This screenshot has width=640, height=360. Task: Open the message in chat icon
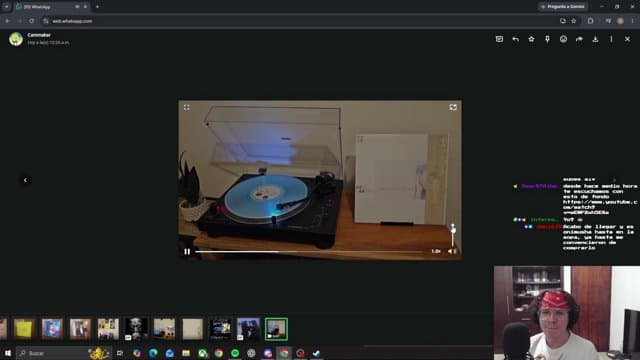click(x=499, y=39)
